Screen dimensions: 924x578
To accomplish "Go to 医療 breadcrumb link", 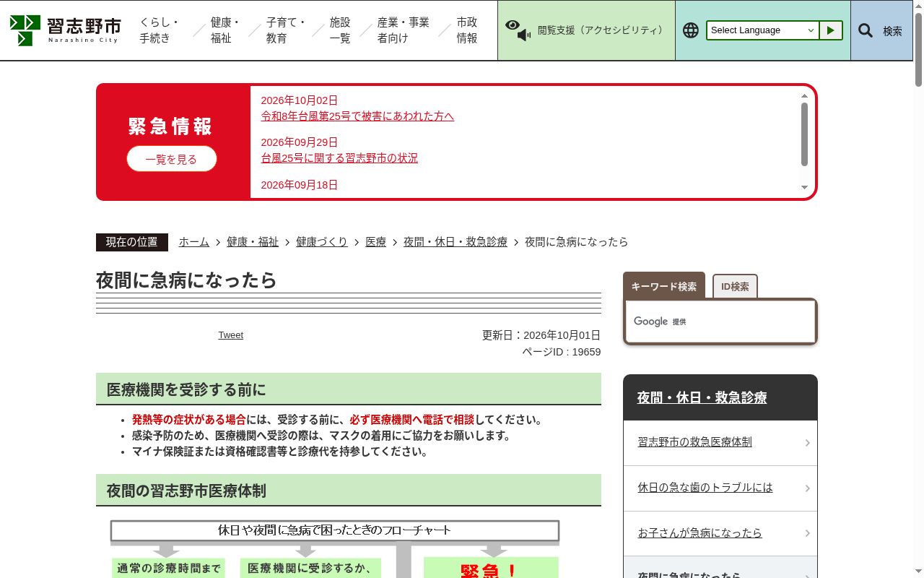I will [376, 242].
